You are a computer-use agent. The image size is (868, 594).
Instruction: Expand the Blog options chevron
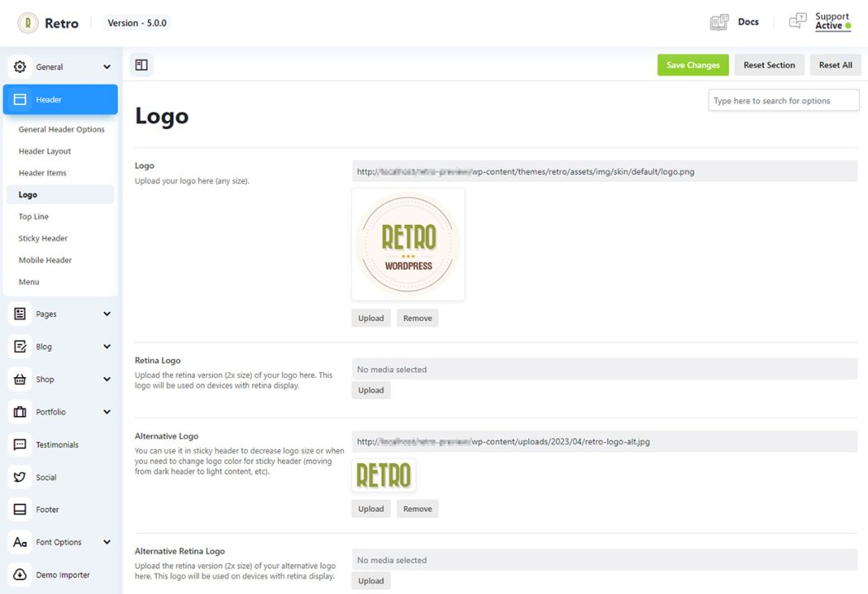tap(106, 346)
